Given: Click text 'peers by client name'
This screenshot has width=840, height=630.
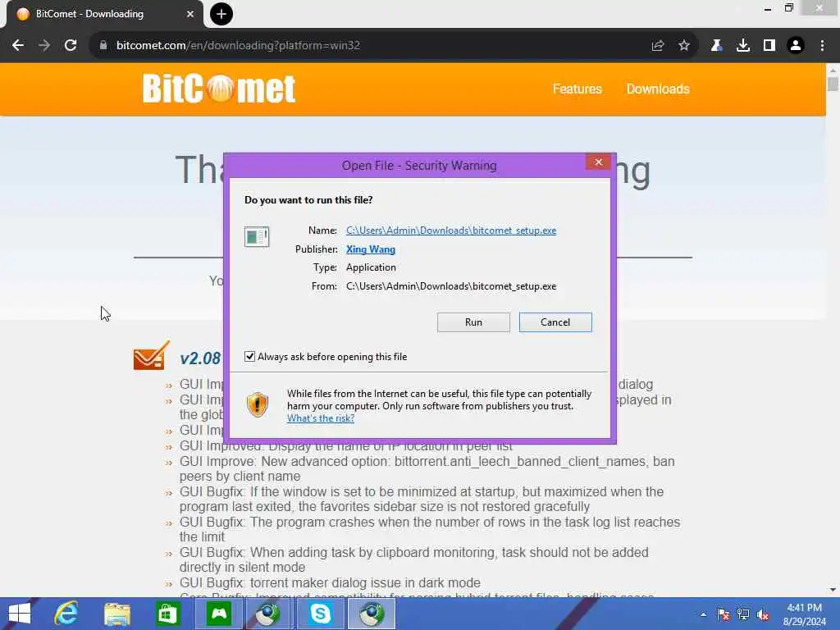Looking at the screenshot, I should coord(240,477).
